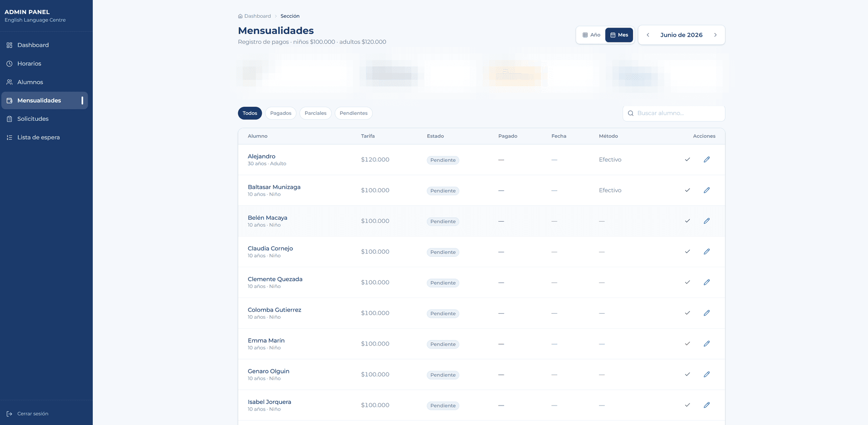Mark Alejandro's payment as paid with checkmark

tap(687, 160)
